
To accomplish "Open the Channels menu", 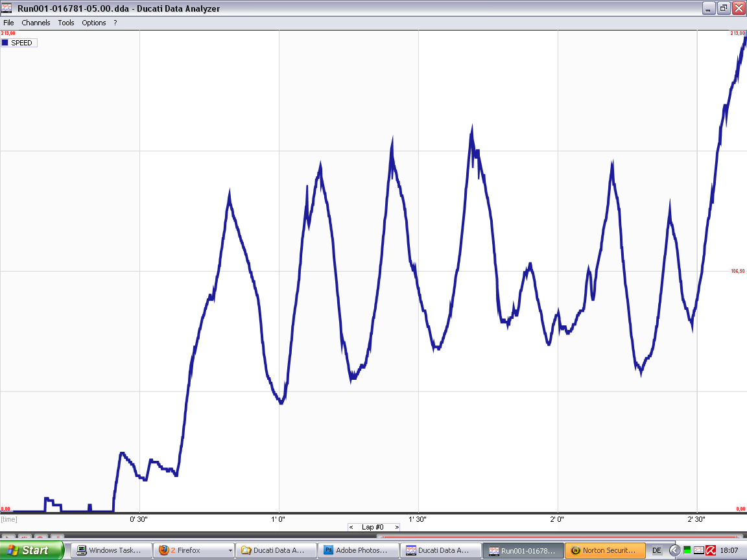I will point(36,23).
